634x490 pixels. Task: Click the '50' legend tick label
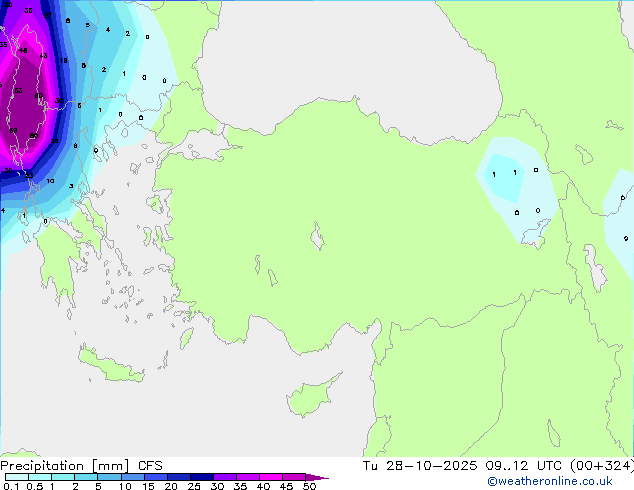click(309, 486)
